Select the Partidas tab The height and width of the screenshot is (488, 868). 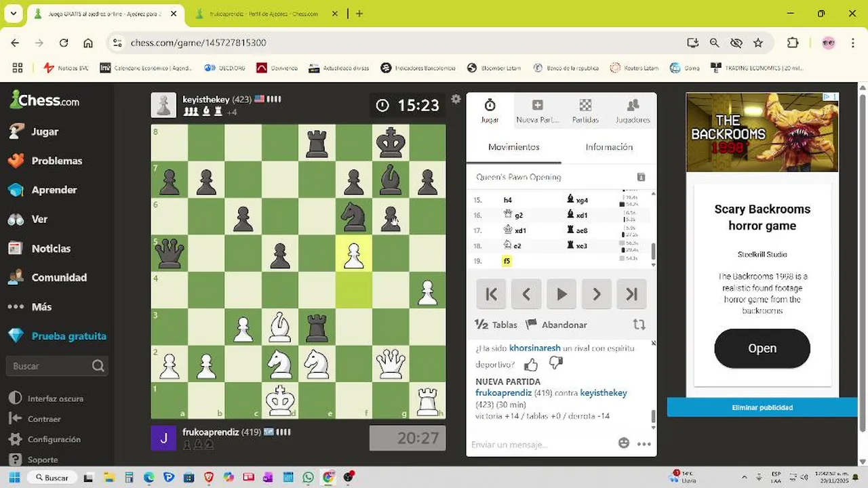(585, 110)
